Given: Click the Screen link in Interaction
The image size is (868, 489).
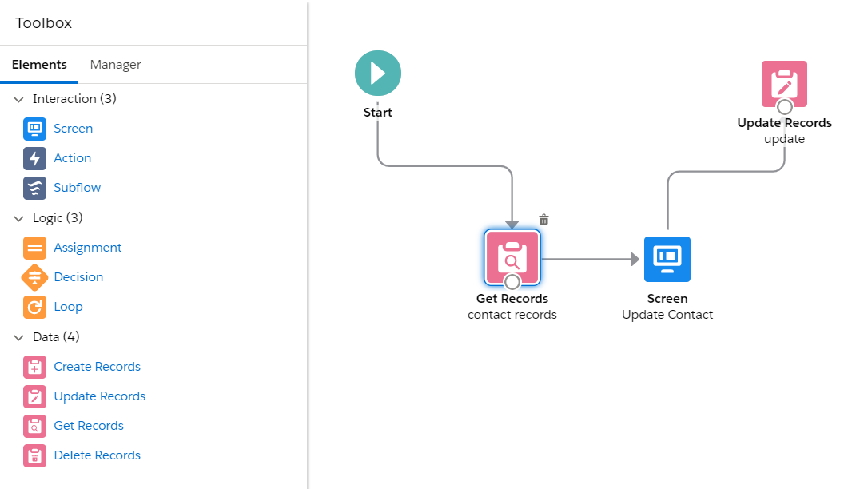Looking at the screenshot, I should point(73,129).
